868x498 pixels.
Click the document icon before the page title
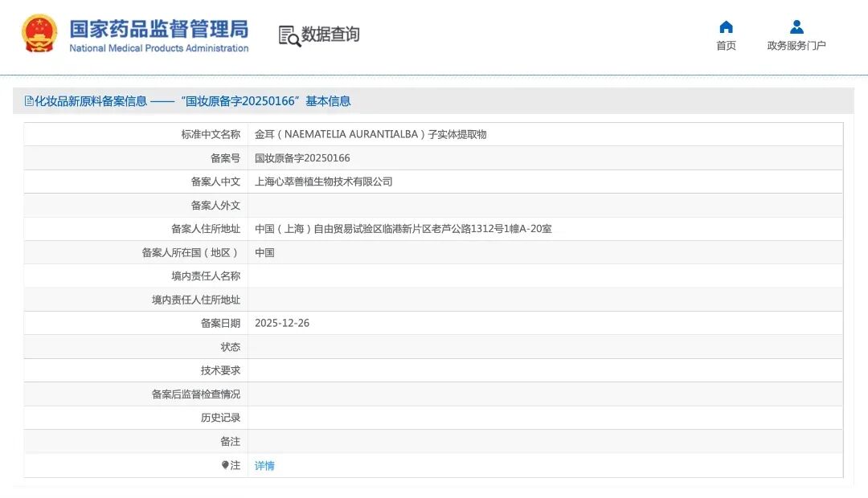[x=29, y=100]
